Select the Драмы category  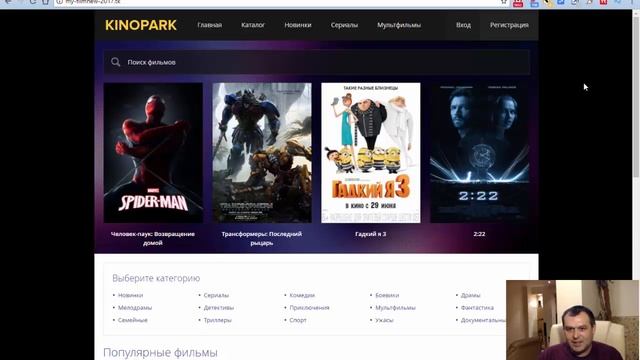pos(471,295)
